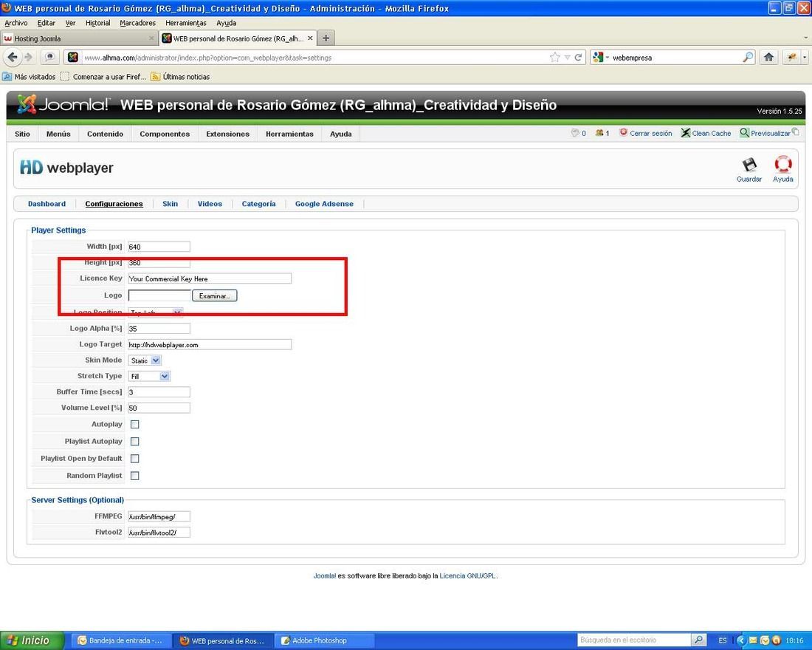Click the Clean Cache broom icon
Viewport: 812px width, 650px height.
coord(685,133)
